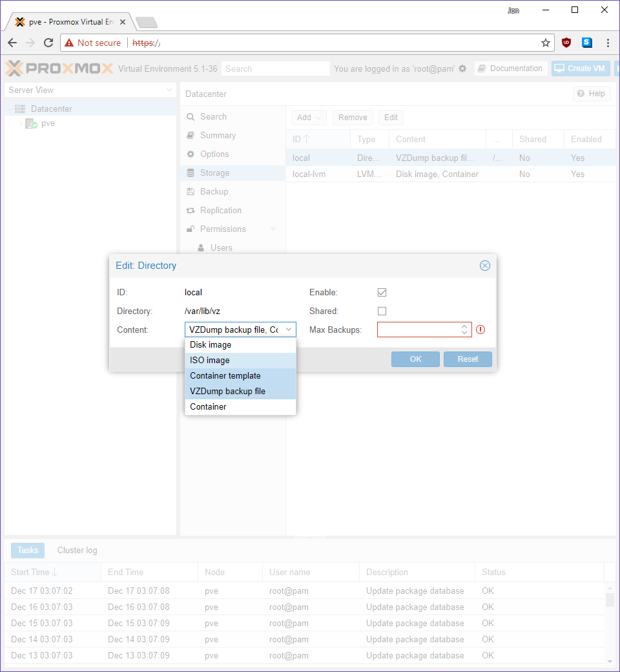Toggle the Enable checkbox
Screen dimensions: 620x672
click(382, 293)
